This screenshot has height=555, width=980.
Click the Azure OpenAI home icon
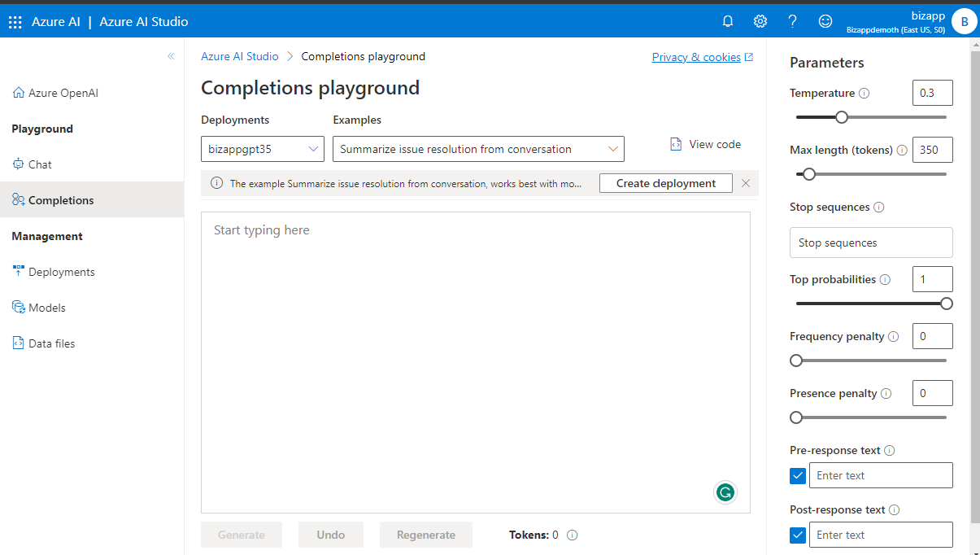(x=19, y=93)
